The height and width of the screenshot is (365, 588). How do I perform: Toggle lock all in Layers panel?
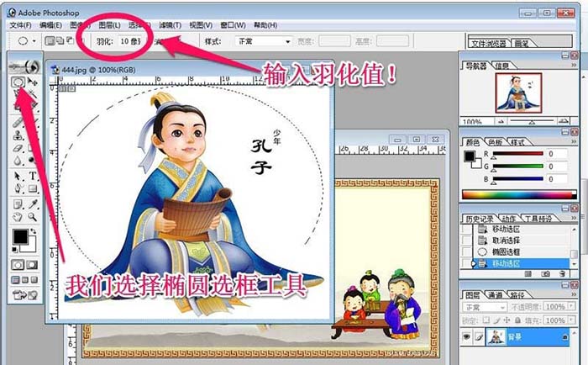517,320
